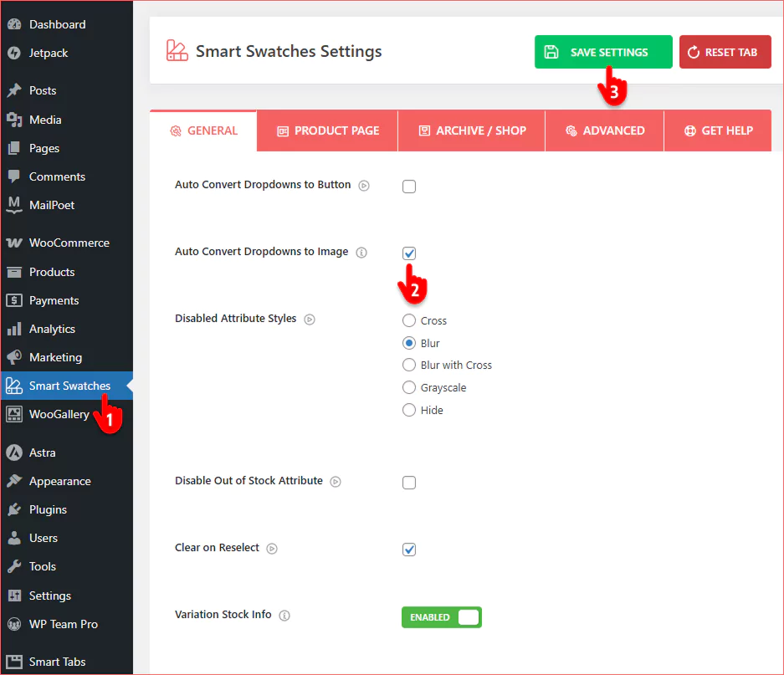Open the Product Page tab
Image resolution: width=784 pixels, height=675 pixels.
click(x=327, y=131)
